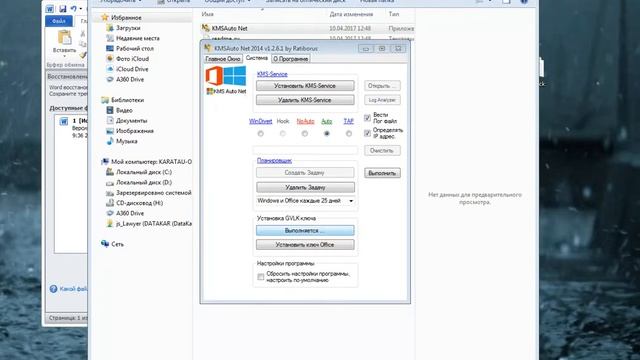Viewport: 640px width, 360px height.
Task: Select the WinDivert radio button
Action: (x=260, y=133)
